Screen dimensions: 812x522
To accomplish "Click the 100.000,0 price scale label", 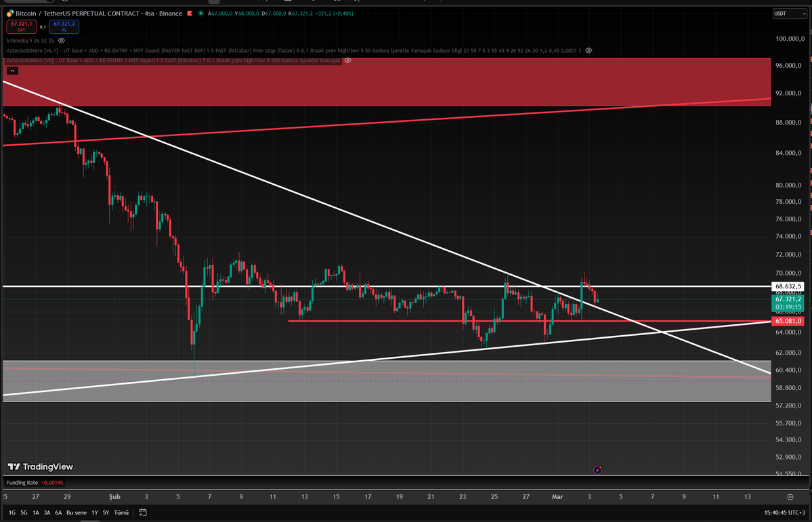I will point(790,39).
